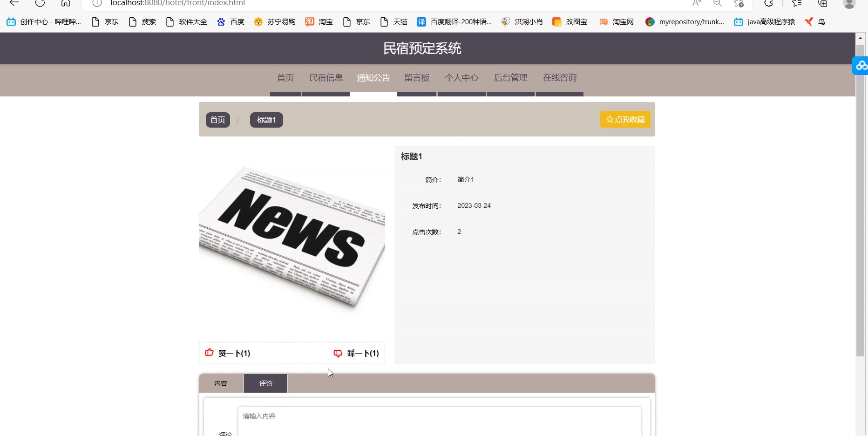The width and height of the screenshot is (868, 436).
Task: Open the 天猫 bookmark
Action: click(394, 22)
